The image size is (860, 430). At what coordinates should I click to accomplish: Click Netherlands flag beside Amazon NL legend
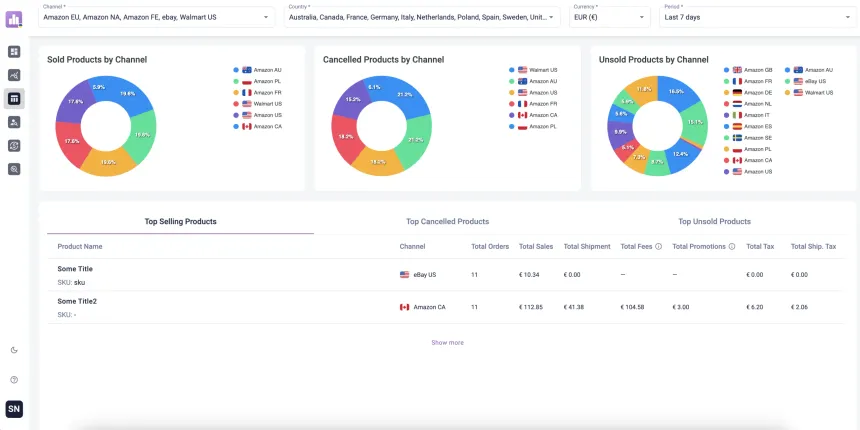pyautogui.click(x=737, y=104)
